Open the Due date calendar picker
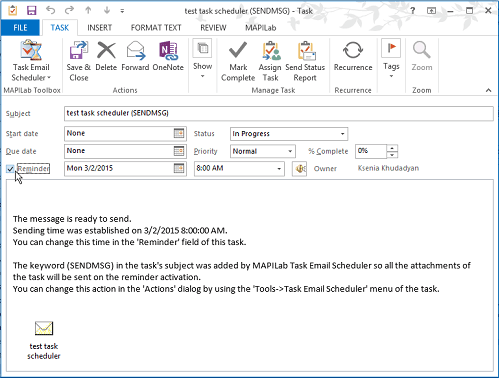This screenshot has width=499, height=378. coord(179,151)
